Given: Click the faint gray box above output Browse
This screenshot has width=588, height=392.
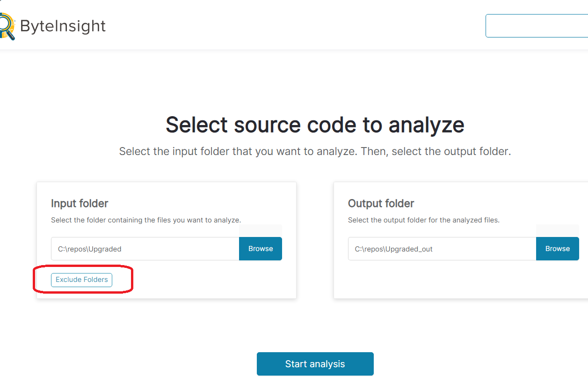Looking at the screenshot, I should click(x=557, y=230).
